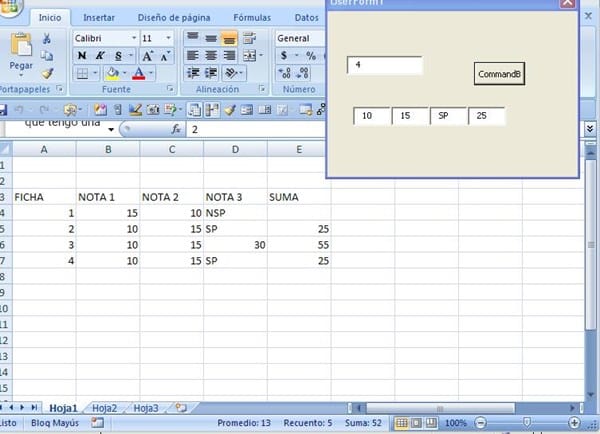Screen dimensions: 600x434
Task: Decrease font size with small A icon
Action: tap(165, 56)
